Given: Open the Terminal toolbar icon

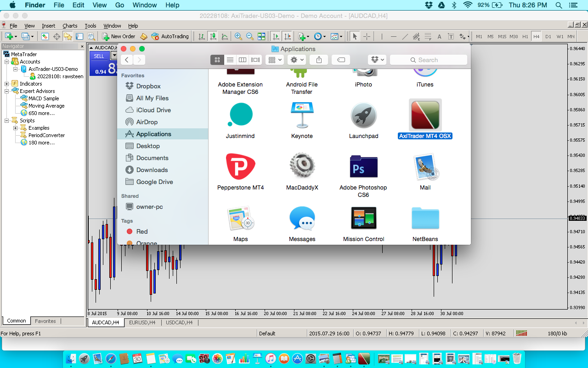Looking at the screenshot, I should point(79,36).
